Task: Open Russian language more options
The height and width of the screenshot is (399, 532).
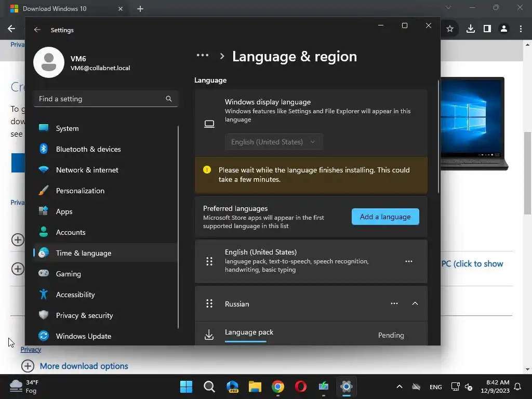Action: (x=394, y=303)
